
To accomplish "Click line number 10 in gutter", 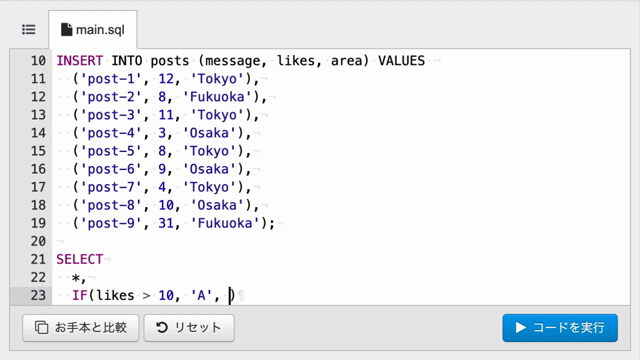I will (x=38, y=61).
